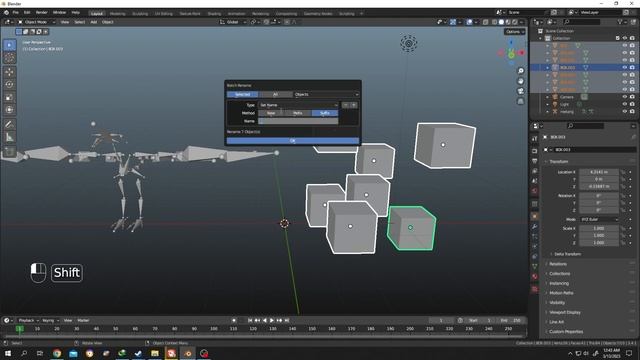Image resolution: width=640 pixels, height=360 pixels.
Task: Select the New method in Batch Rename
Action: click(271, 113)
